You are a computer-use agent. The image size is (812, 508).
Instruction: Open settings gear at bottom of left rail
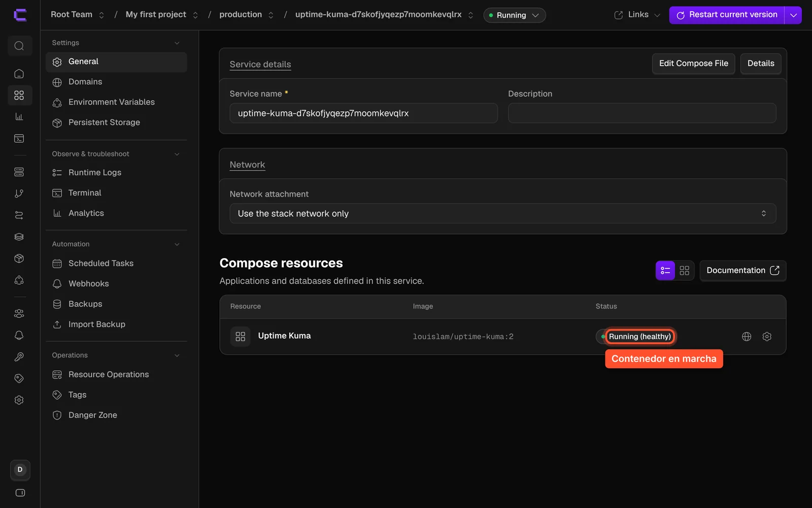coord(19,400)
